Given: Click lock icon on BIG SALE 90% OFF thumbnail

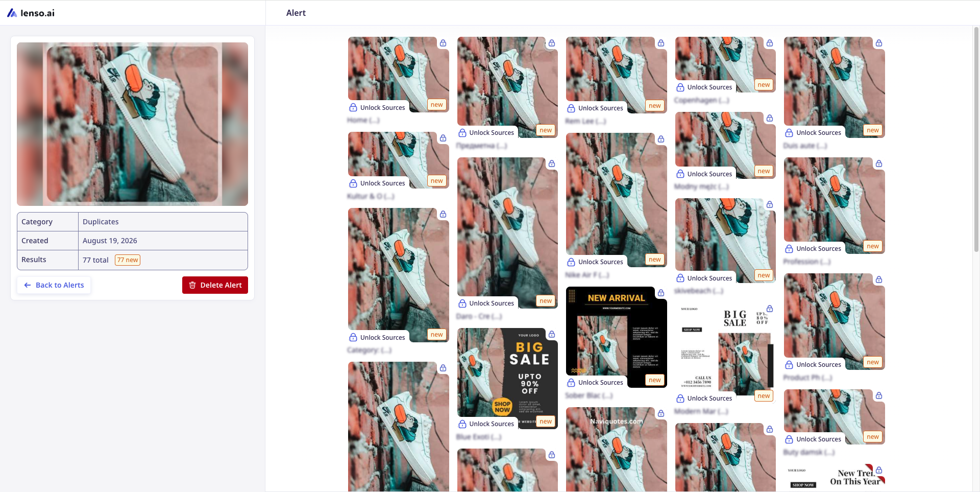Looking at the screenshot, I should pyautogui.click(x=552, y=334).
